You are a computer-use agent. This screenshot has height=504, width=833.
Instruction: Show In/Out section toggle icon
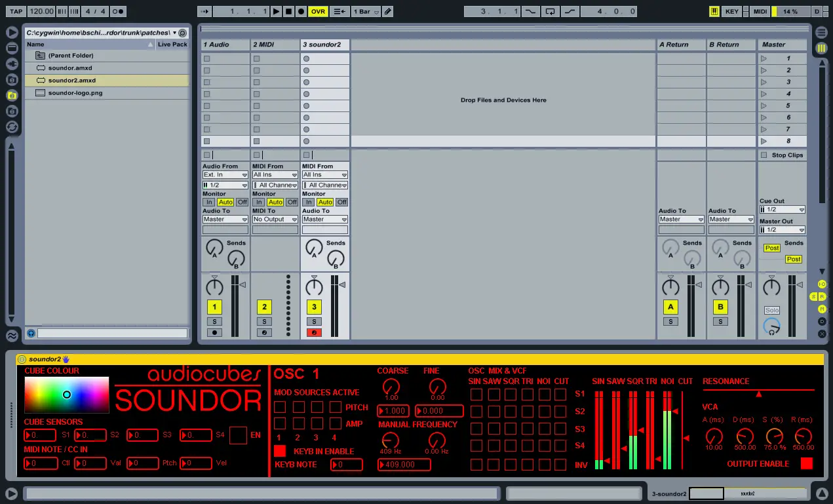823,284
